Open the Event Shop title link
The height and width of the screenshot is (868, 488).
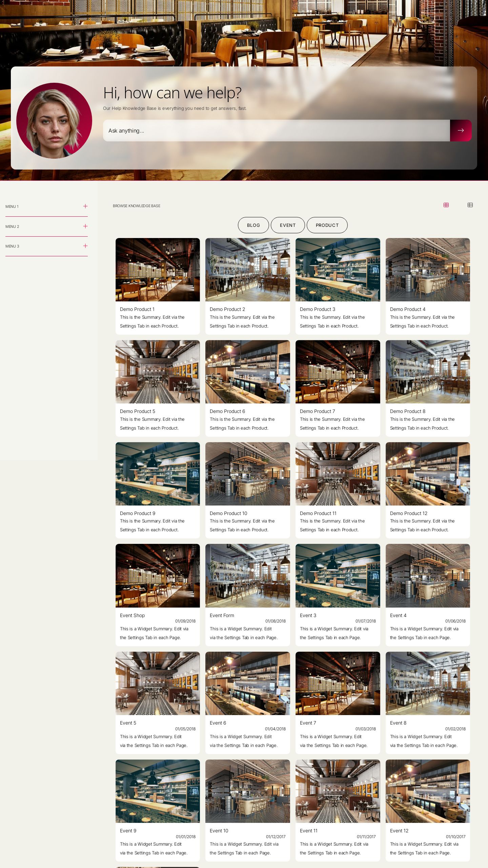pyautogui.click(x=132, y=615)
